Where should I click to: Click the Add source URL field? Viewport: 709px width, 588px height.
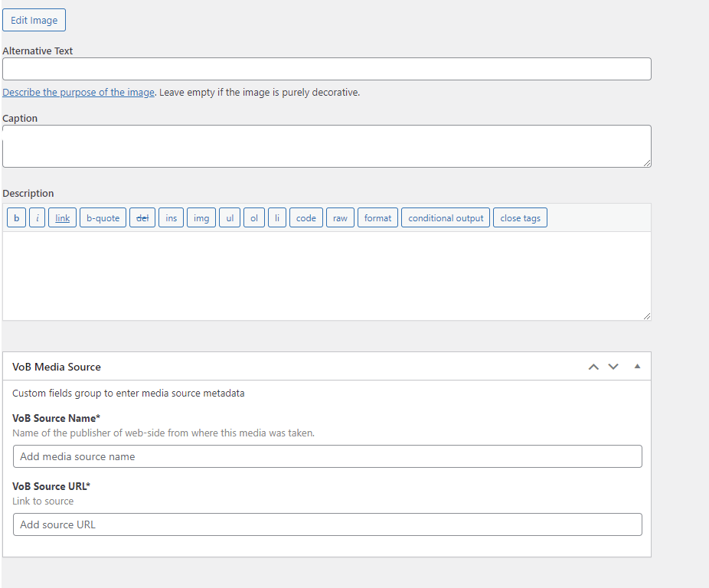(x=328, y=524)
